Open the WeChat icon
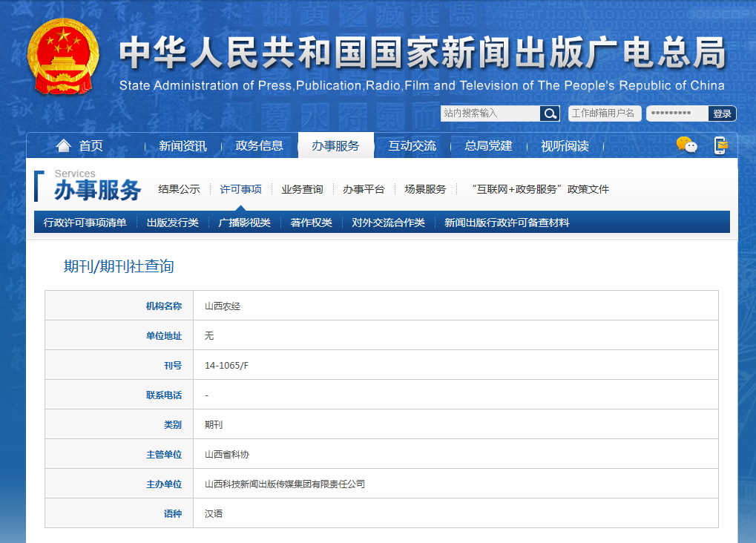 686,145
